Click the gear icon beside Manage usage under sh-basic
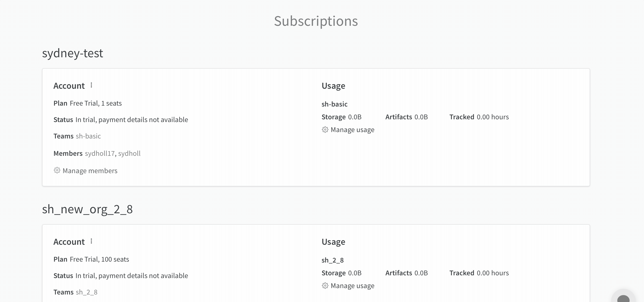The width and height of the screenshot is (644, 302). (325, 130)
